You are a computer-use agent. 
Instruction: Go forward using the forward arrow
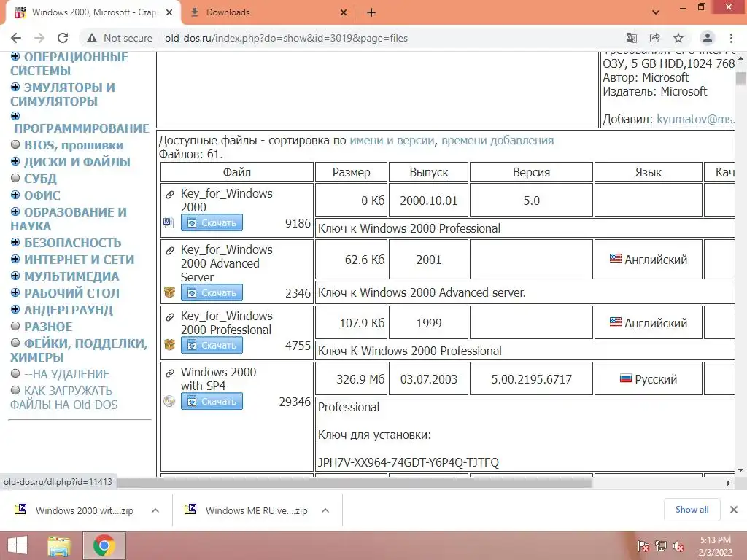coord(39,38)
